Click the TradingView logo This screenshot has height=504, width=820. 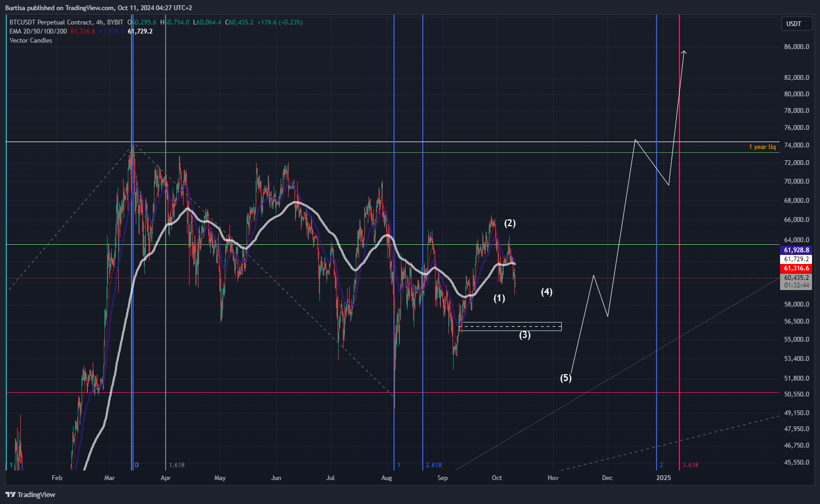click(30, 494)
